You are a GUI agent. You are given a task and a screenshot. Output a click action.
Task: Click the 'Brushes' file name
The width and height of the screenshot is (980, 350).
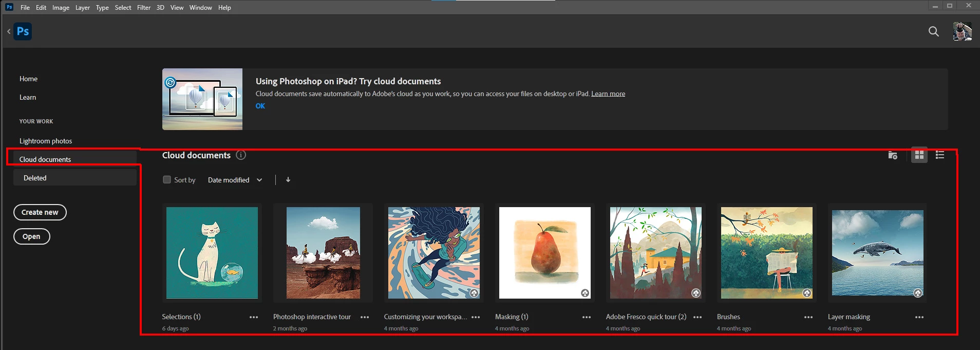pos(728,317)
